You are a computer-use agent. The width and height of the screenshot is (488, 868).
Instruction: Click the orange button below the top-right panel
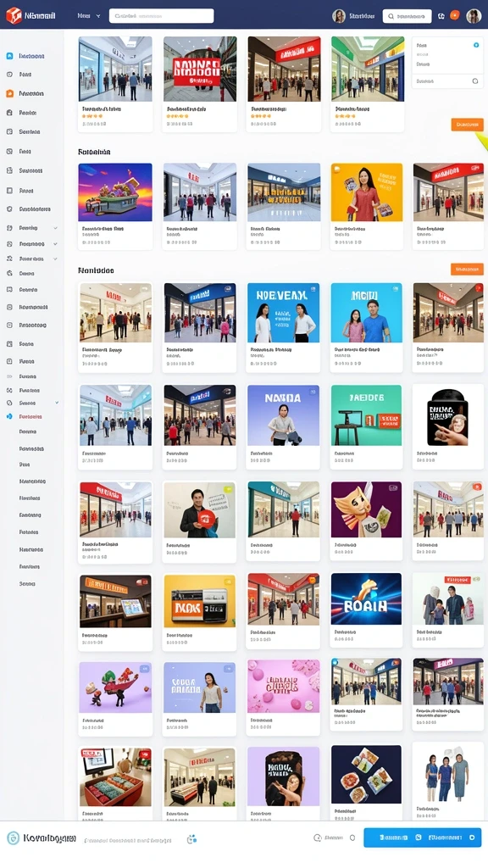(467, 125)
